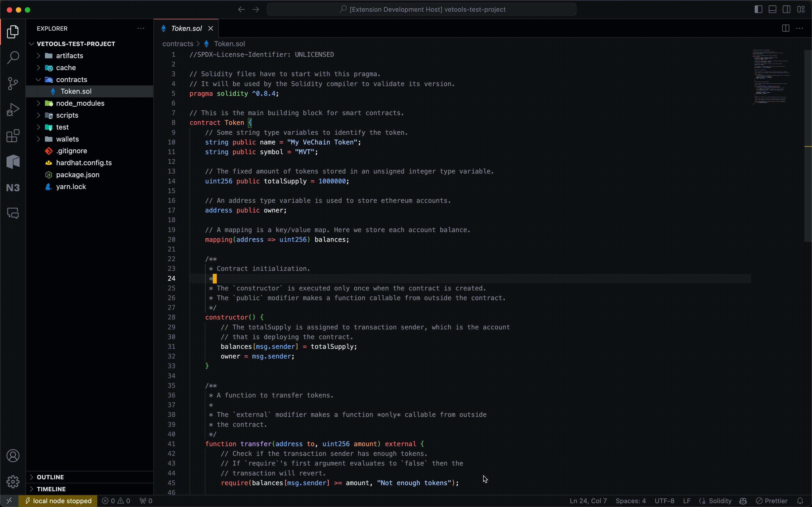Open hardhat.config.ts in the explorer

tap(84, 163)
